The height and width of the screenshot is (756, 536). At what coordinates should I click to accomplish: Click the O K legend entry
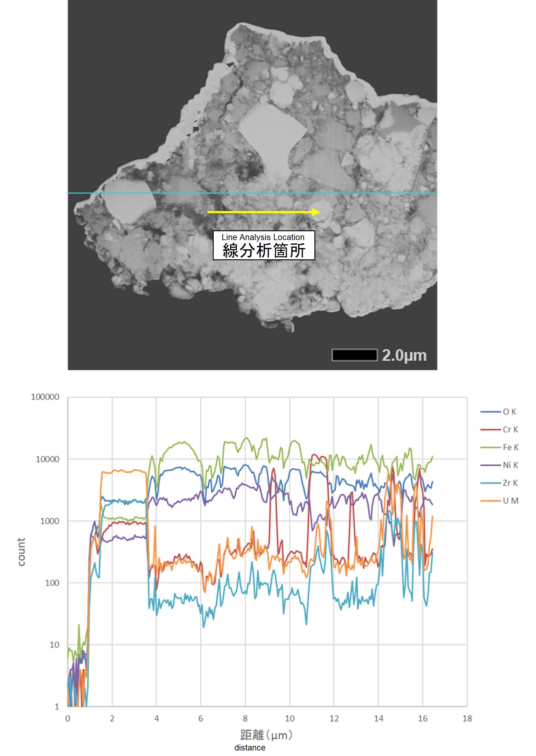(x=498, y=411)
